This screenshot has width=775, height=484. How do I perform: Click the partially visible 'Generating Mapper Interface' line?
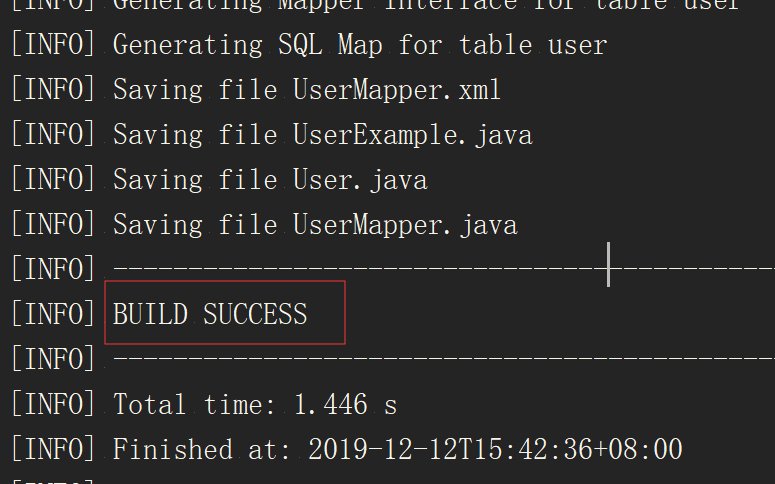[x=375, y=6]
